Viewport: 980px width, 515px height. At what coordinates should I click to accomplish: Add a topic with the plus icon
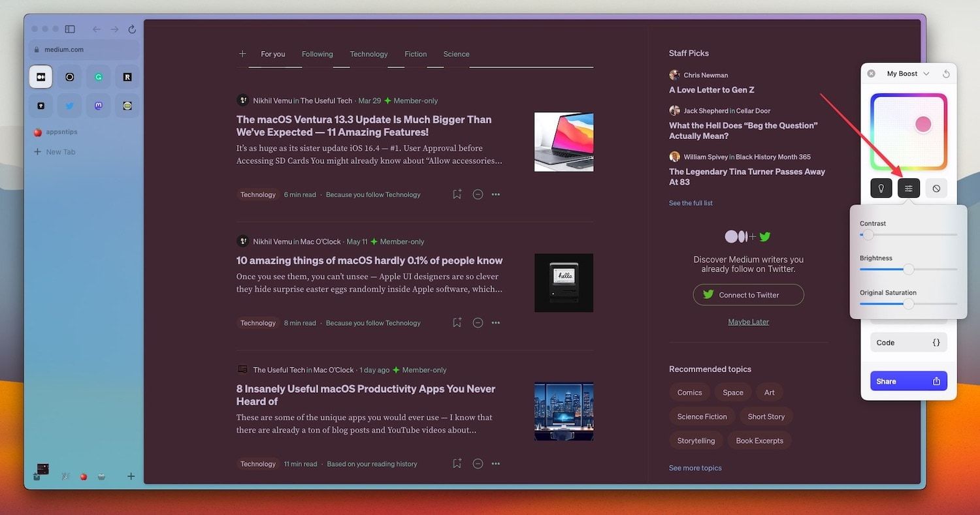pos(242,54)
